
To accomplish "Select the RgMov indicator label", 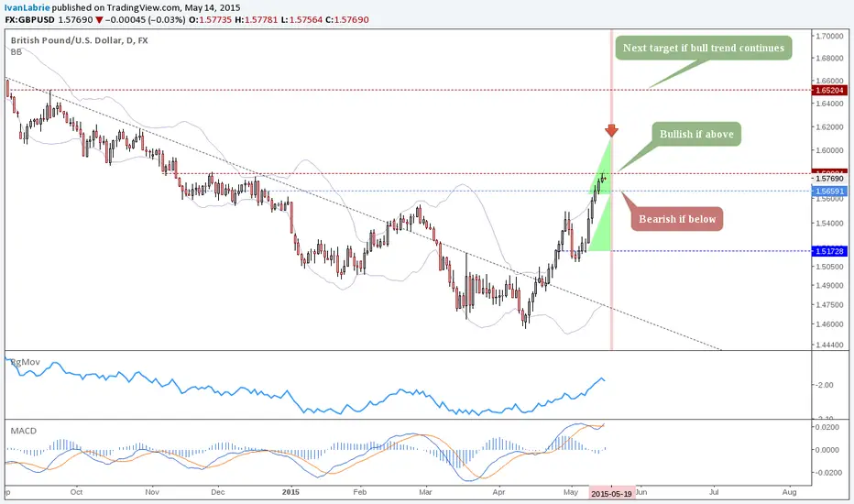I will coord(26,362).
